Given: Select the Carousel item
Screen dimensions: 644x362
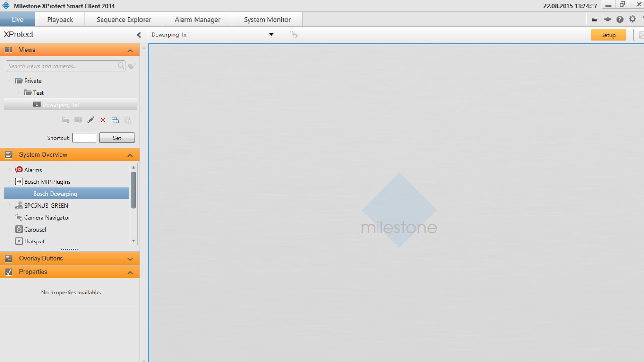Looking at the screenshot, I should pos(35,230).
